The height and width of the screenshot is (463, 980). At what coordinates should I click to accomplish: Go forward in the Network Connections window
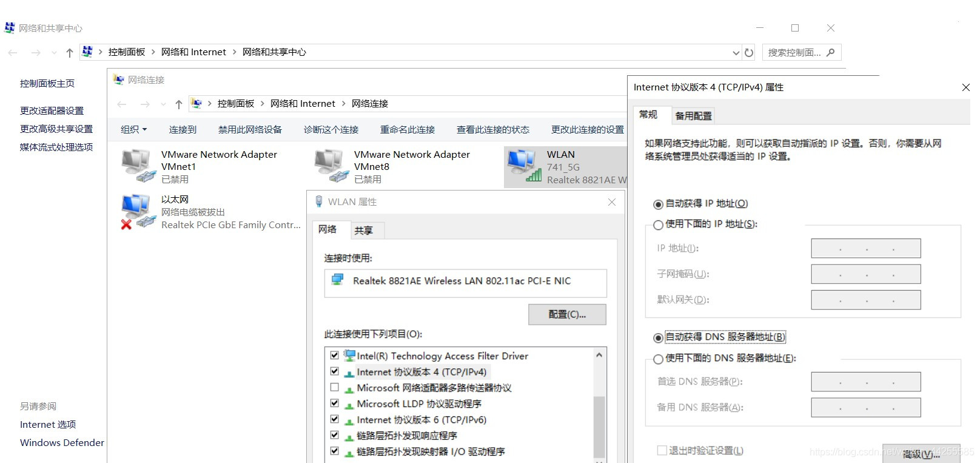(x=145, y=104)
